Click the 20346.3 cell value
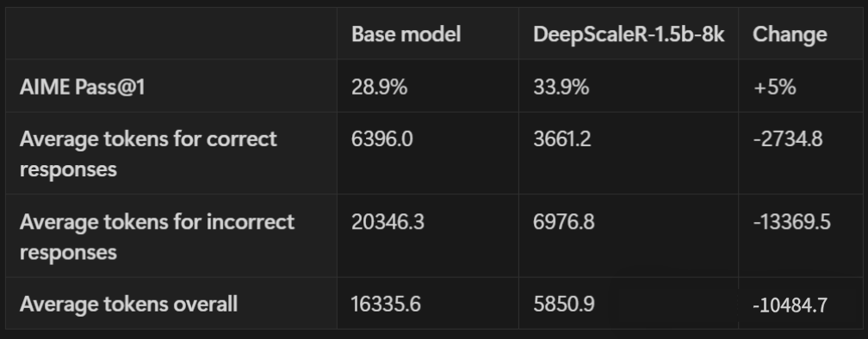Screen dimensions: 868x339 (387, 222)
